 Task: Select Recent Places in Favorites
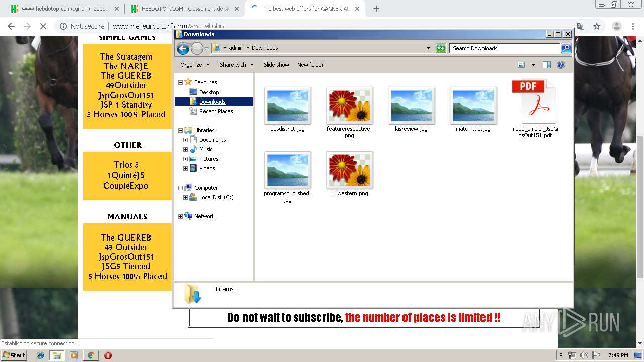(x=216, y=111)
